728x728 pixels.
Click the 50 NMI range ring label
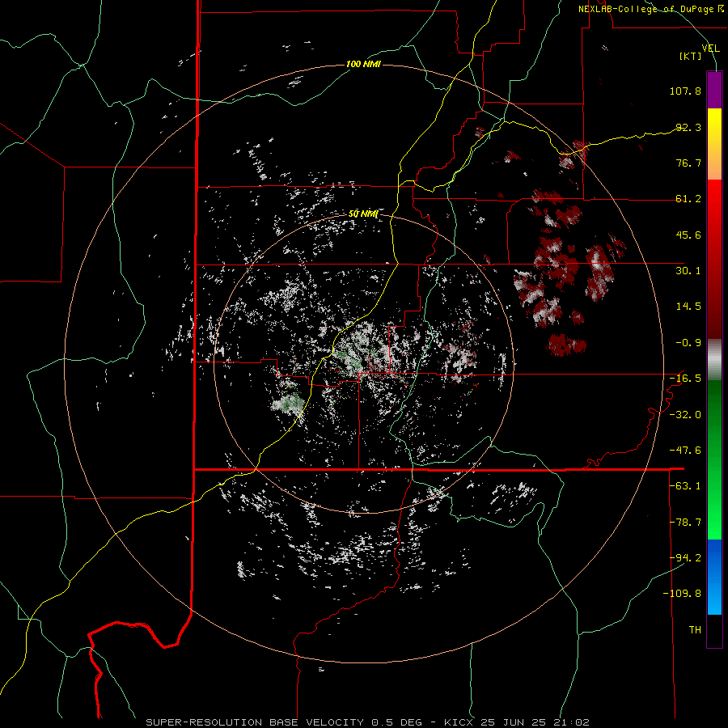click(x=363, y=214)
